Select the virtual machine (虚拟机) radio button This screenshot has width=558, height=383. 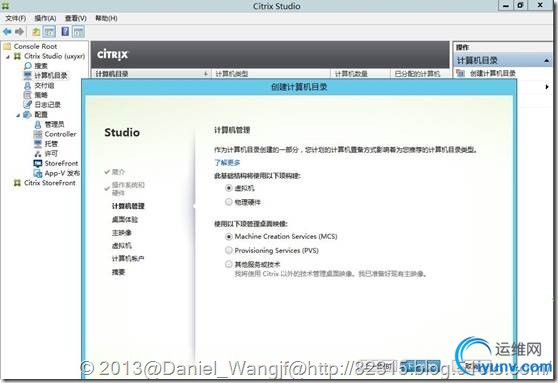tap(229, 188)
